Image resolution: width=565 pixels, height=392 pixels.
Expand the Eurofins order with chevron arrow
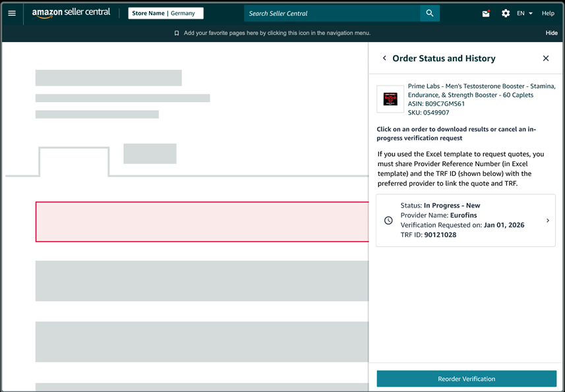[x=548, y=221]
